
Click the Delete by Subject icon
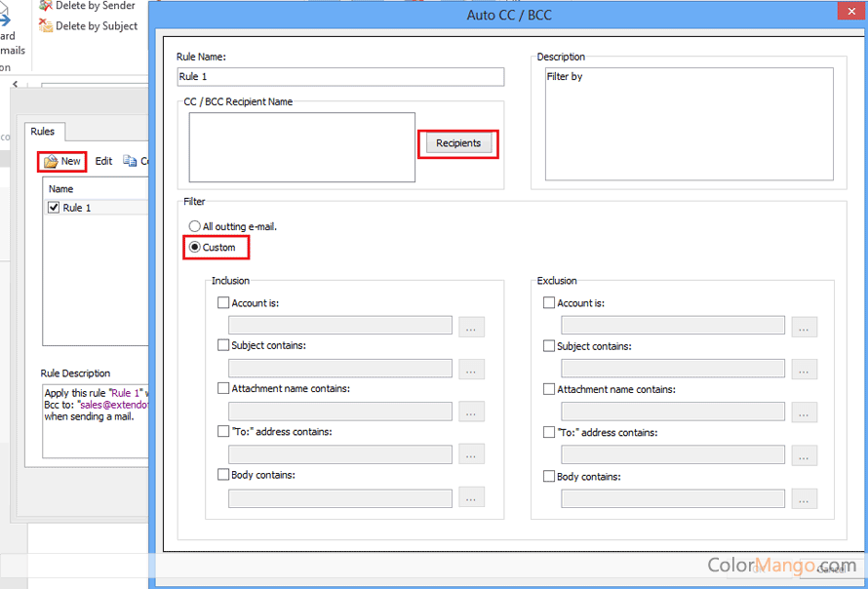[x=45, y=26]
